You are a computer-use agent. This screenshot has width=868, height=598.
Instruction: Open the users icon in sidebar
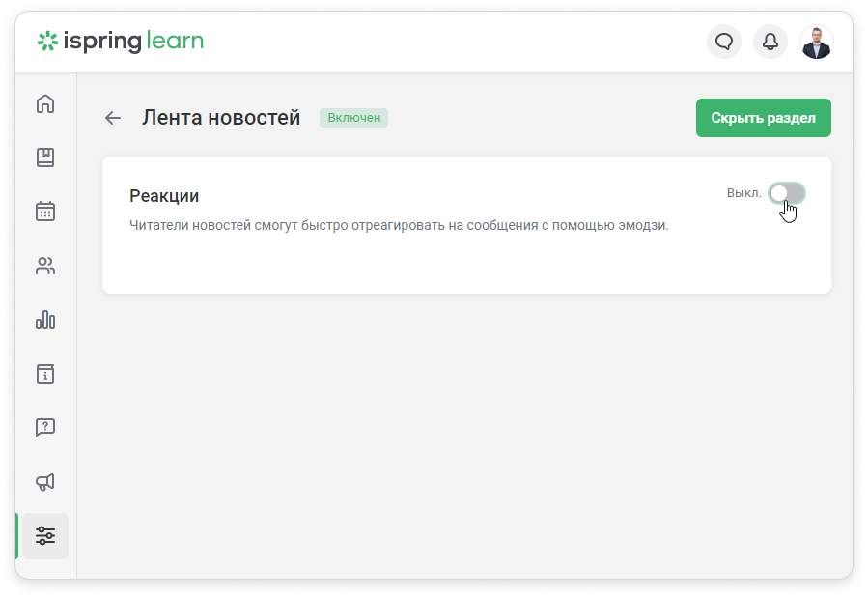pos(45,266)
